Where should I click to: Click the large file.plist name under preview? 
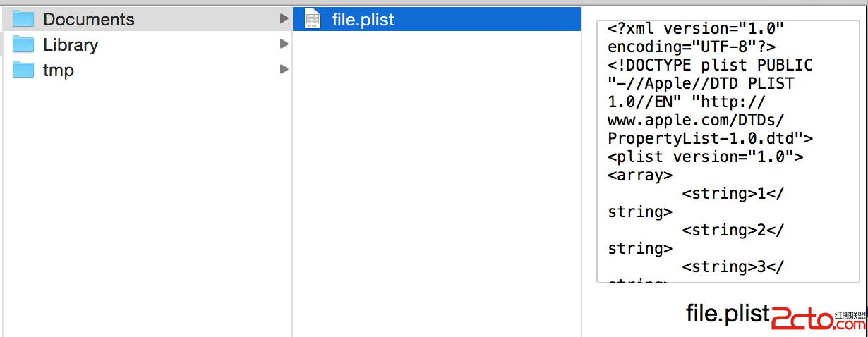727,314
